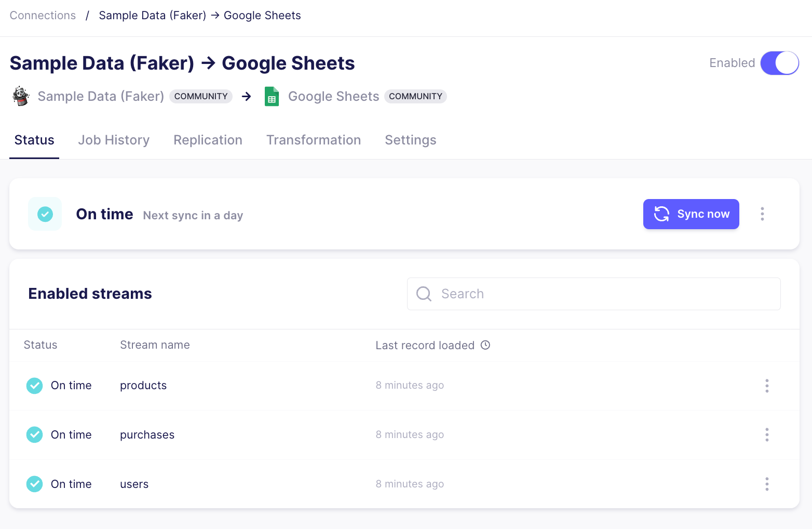The width and height of the screenshot is (812, 529).
Task: Click the sync status checkmark icon
Action: [x=45, y=214]
